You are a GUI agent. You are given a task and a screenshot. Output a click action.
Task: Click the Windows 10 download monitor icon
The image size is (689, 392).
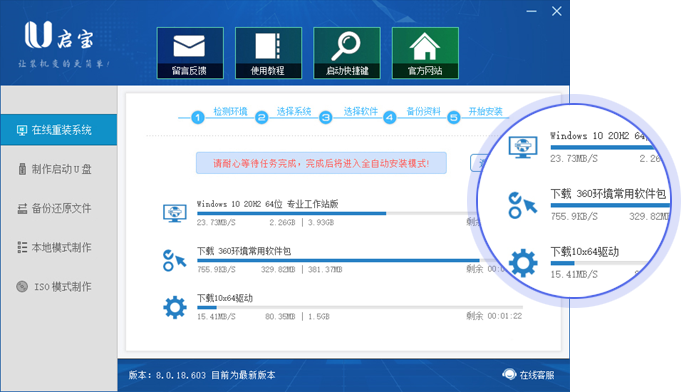pyautogui.click(x=174, y=214)
